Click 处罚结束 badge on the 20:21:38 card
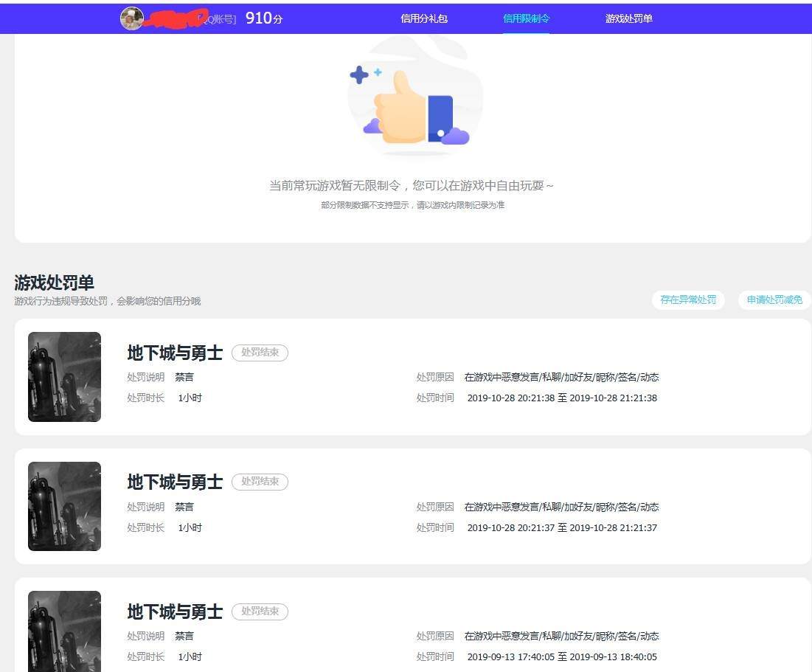The image size is (812, 672). pyautogui.click(x=260, y=353)
